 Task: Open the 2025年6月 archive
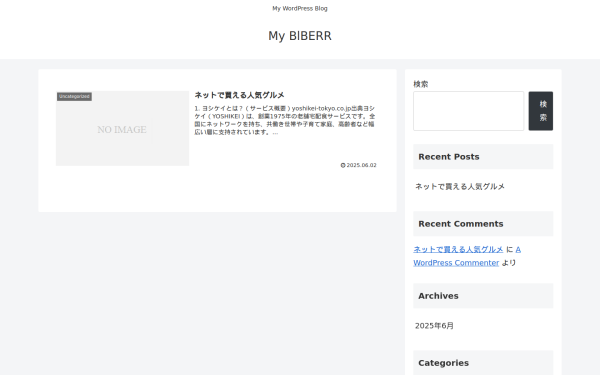pos(434,326)
